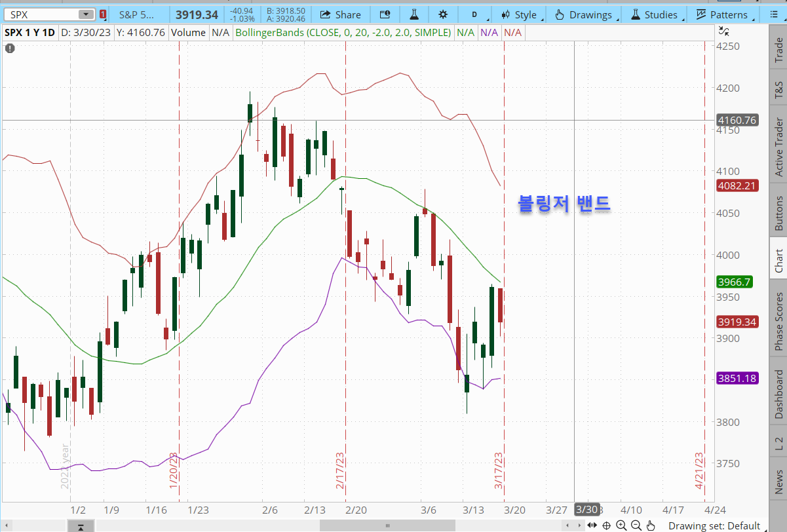Click the horizontal compress/expand icon
Image resolution: width=787 pixels, height=532 pixels.
point(592,525)
